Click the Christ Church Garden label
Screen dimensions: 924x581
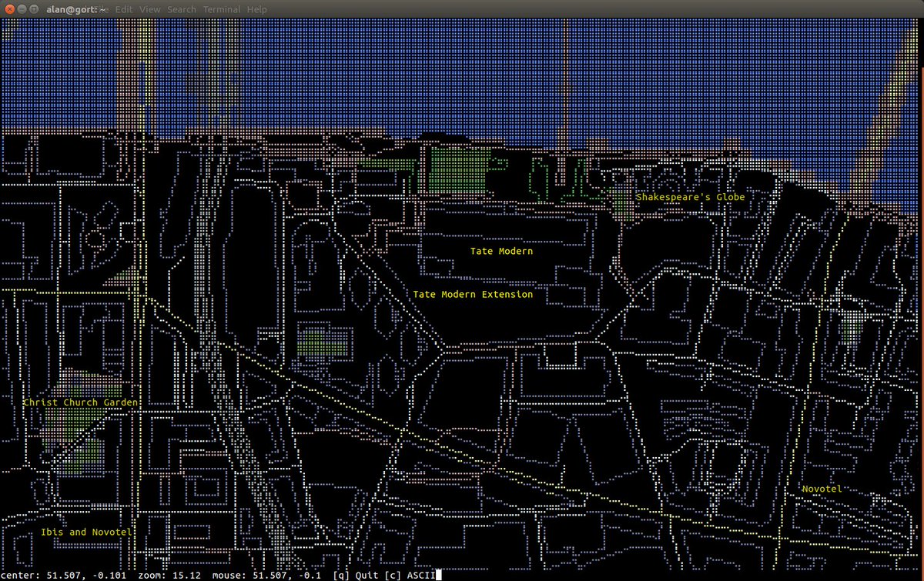[80, 402]
